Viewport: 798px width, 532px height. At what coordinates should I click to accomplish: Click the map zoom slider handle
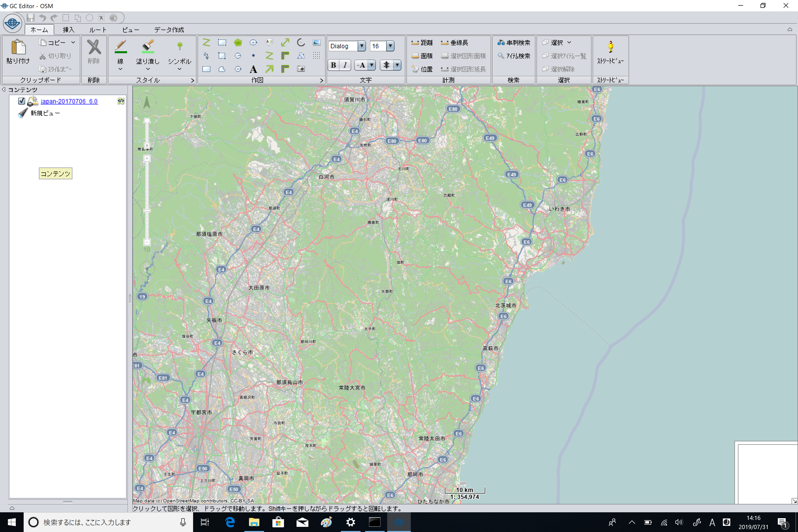147,211
